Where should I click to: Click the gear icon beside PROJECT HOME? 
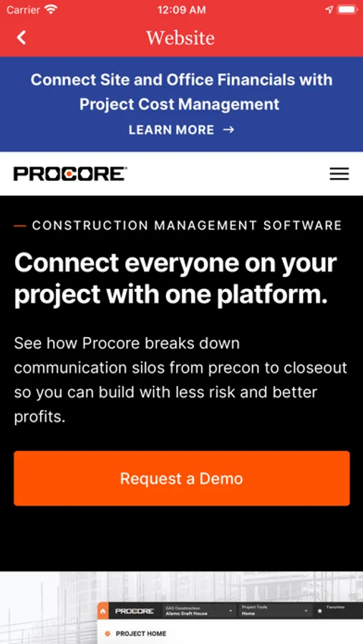pos(107,634)
